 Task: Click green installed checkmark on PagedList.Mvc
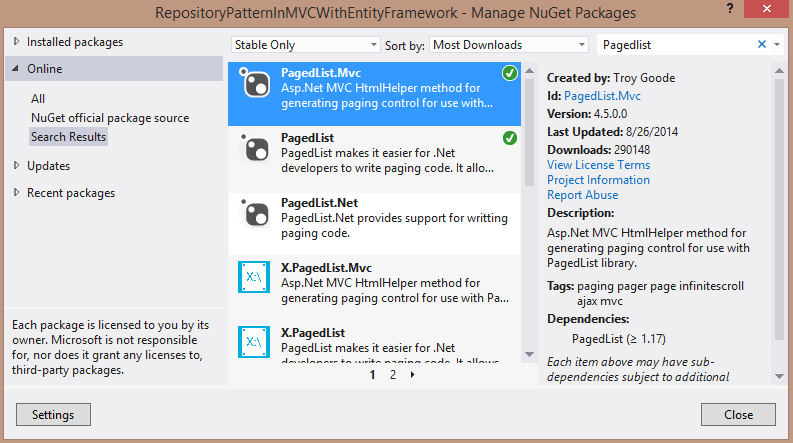pos(510,73)
